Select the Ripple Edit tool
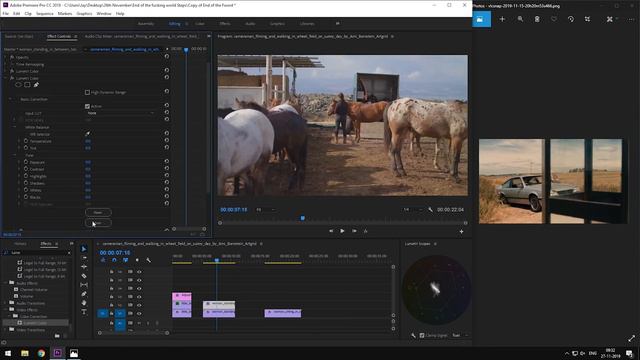This screenshot has height=360, width=640. [x=84, y=267]
